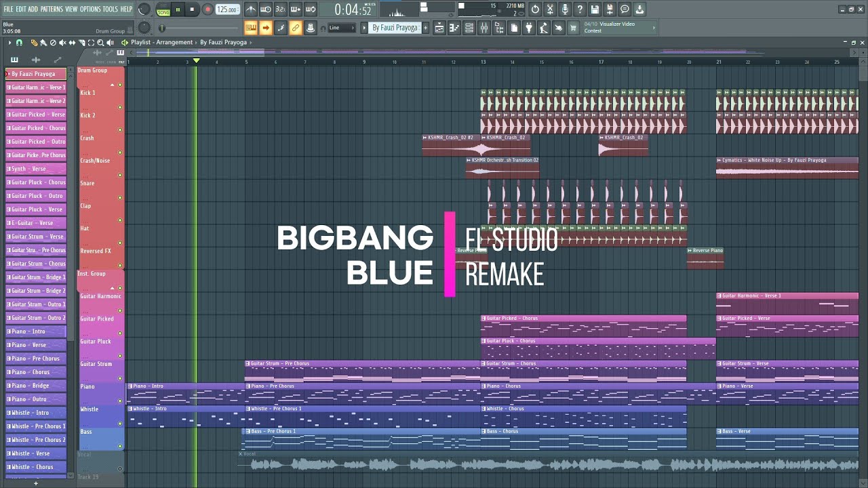Image resolution: width=868 pixels, height=488 pixels.
Task: Toggle multilink to controllers top-hat icon
Action: pos(310,28)
